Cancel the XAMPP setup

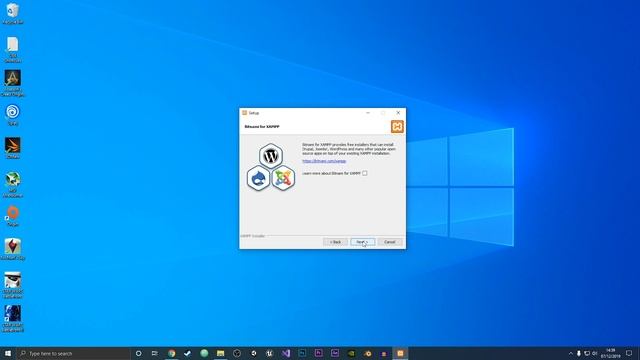(390, 242)
